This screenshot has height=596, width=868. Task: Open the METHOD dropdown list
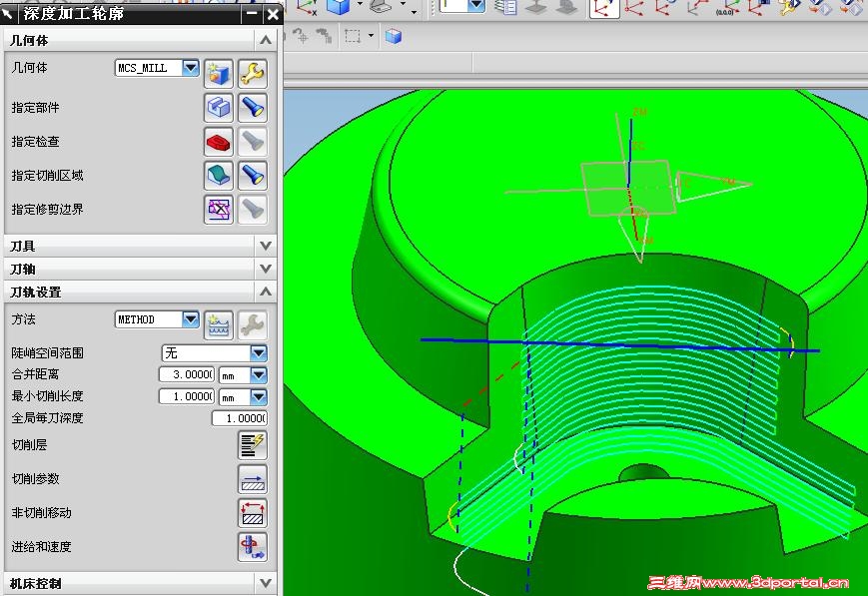(190, 319)
